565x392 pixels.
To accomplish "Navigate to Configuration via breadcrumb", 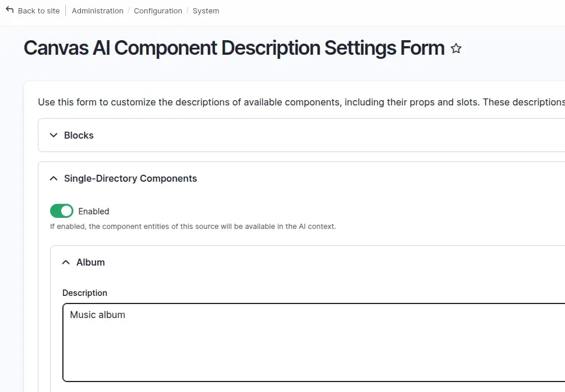I will click(158, 10).
